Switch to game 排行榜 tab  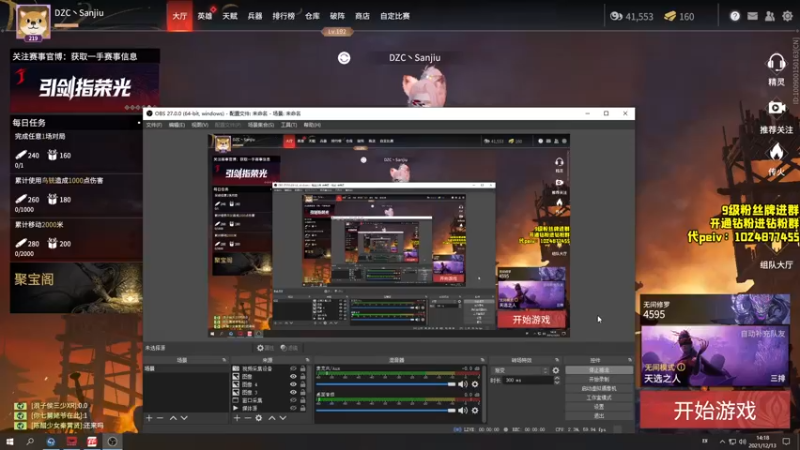(284, 16)
